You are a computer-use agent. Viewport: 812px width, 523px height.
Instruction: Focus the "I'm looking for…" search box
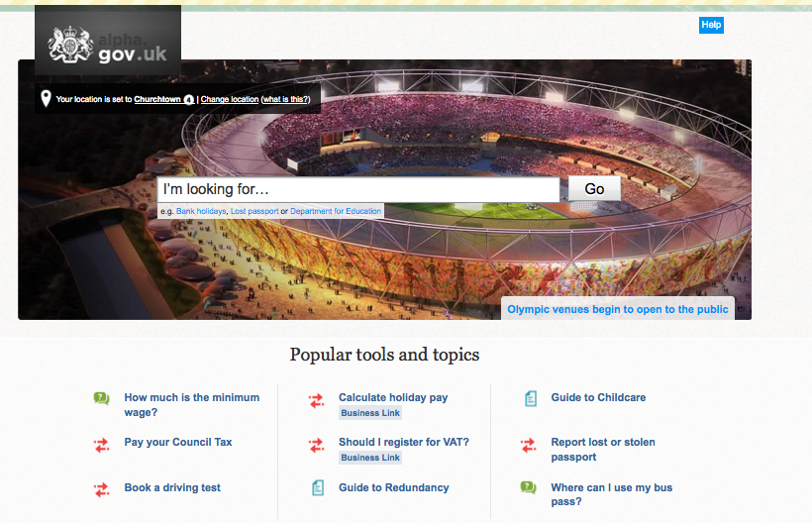[358, 189]
